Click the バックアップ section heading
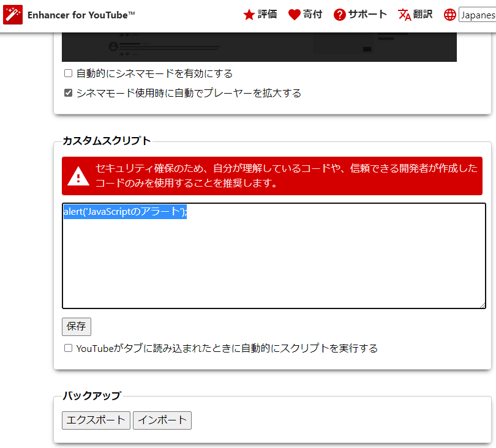 point(92,395)
